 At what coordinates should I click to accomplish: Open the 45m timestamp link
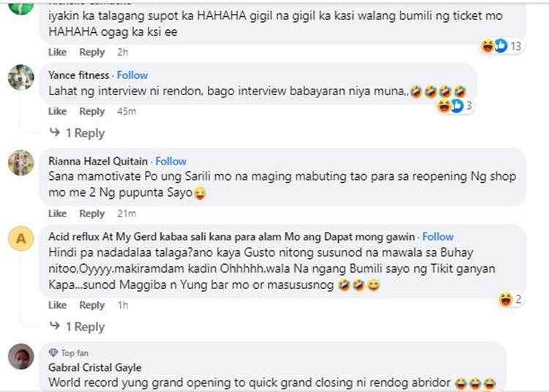[x=127, y=111]
